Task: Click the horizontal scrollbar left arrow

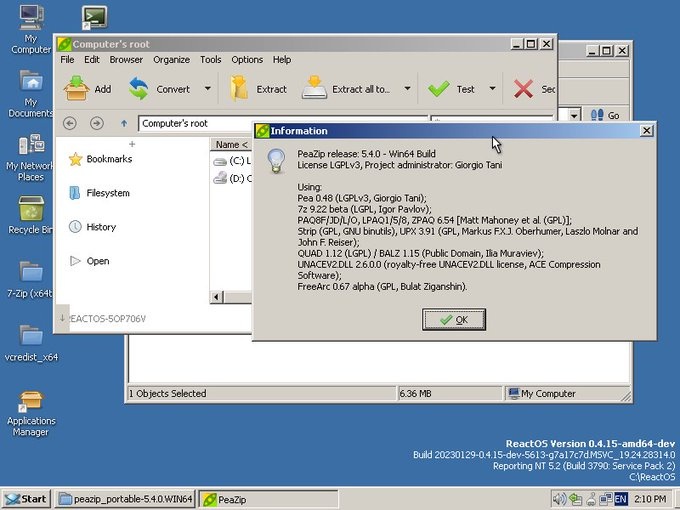Action: click(216, 297)
